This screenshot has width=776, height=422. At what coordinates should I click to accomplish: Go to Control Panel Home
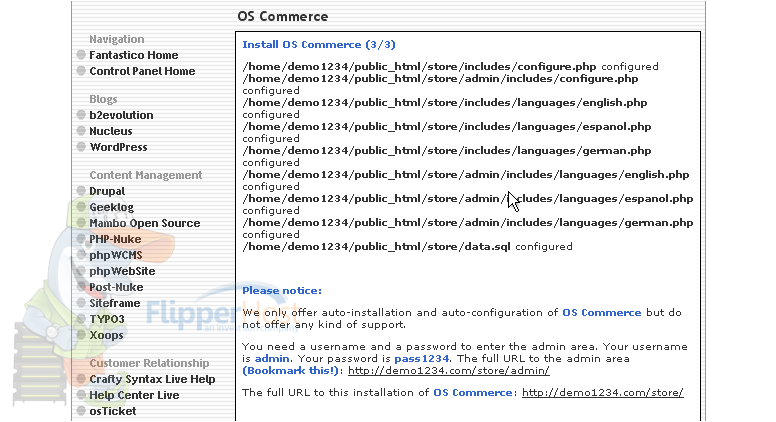click(142, 71)
